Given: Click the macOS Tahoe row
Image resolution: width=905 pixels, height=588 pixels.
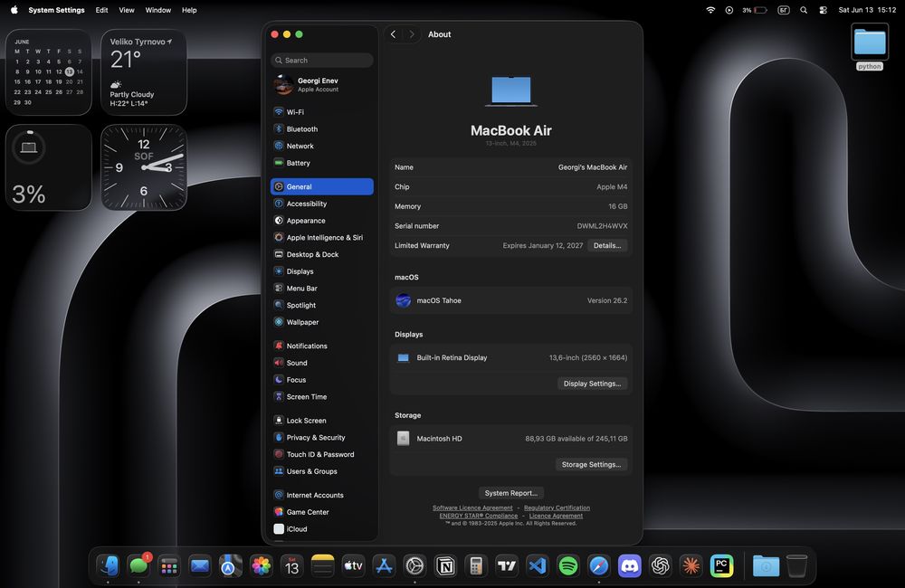Looking at the screenshot, I should [510, 300].
